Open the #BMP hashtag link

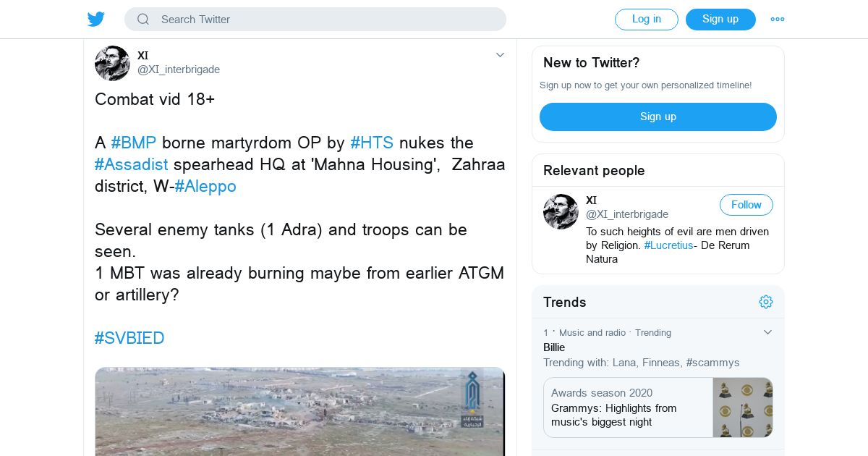coord(134,143)
